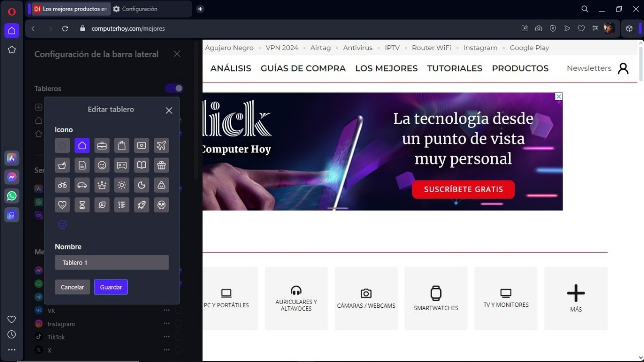644x362 pixels.
Task: Toggle VK sidebar visibility
Action: click(x=178, y=310)
